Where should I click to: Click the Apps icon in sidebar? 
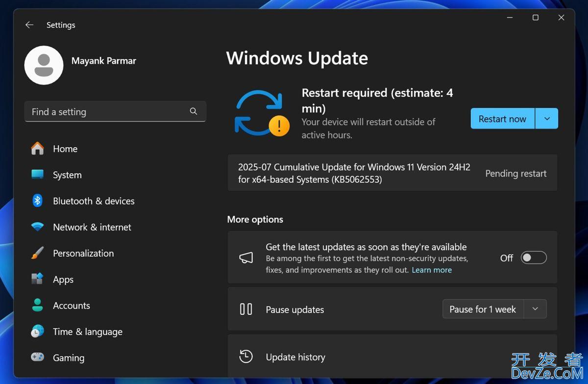(x=37, y=279)
